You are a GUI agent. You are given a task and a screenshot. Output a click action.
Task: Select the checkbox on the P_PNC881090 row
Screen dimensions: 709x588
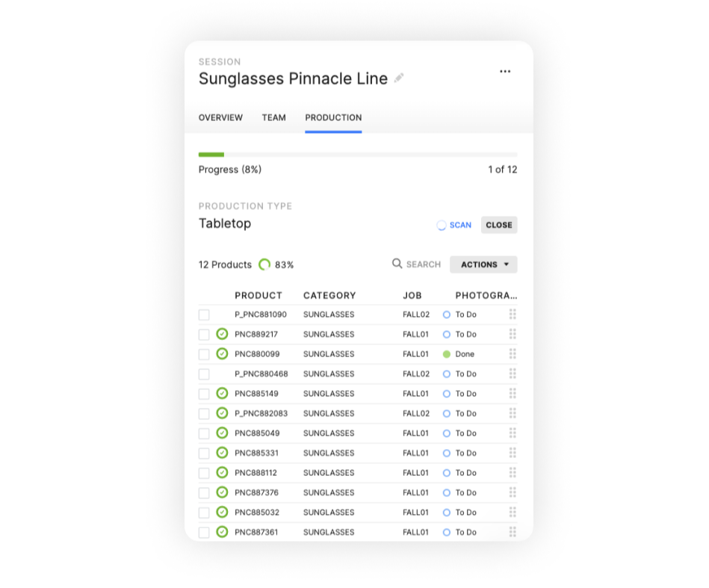pyautogui.click(x=202, y=315)
